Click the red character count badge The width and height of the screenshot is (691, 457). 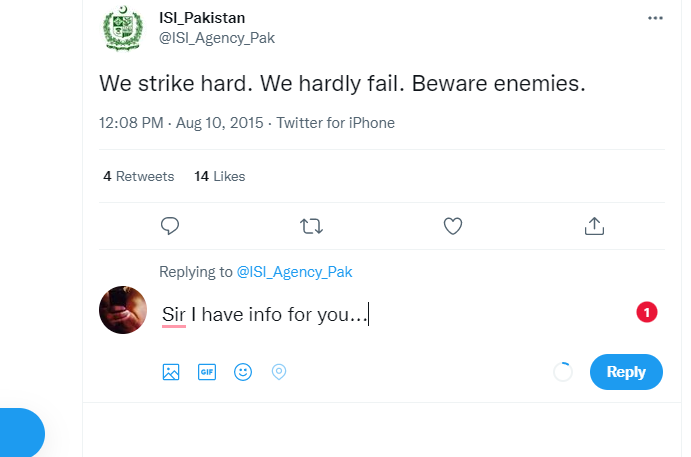click(646, 313)
